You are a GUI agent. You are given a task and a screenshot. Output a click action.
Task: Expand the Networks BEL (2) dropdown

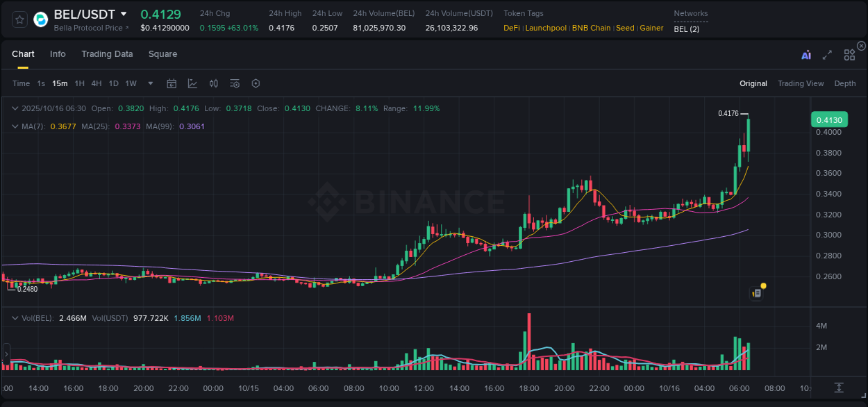click(x=687, y=28)
